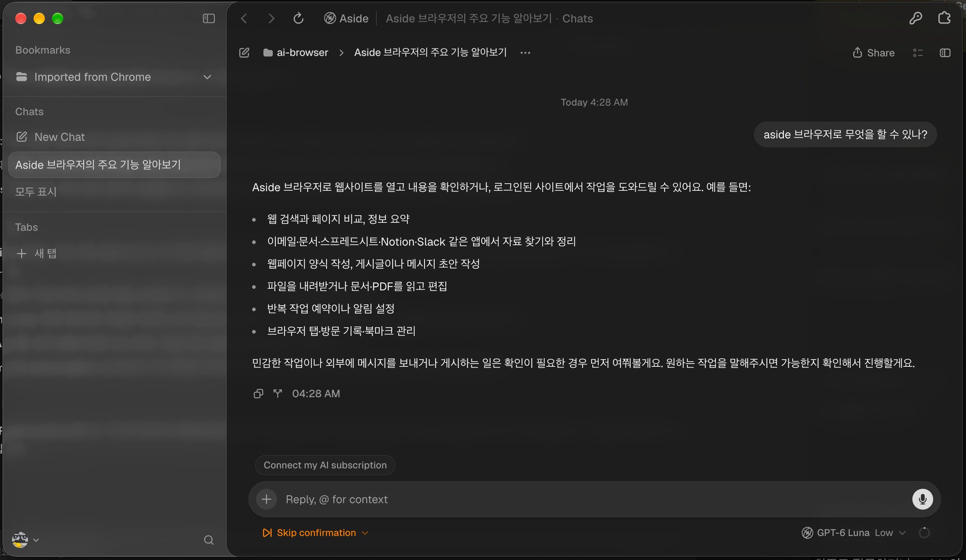The width and height of the screenshot is (966, 560).
Task: Show all chats via 모두 표시
Action: coord(36,192)
